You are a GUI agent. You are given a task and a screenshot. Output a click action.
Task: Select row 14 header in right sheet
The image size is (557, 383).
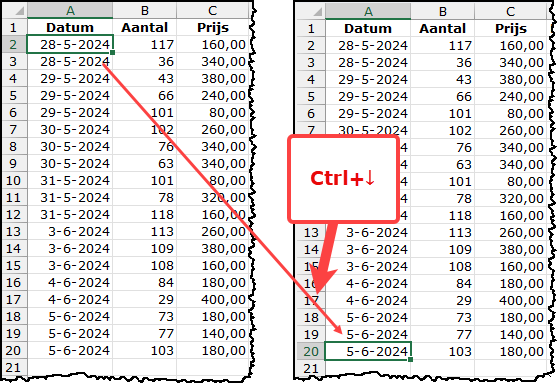[311, 249]
